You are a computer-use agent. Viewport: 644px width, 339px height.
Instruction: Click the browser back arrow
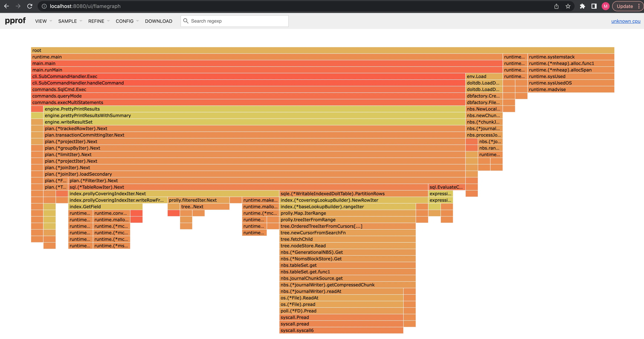(7, 6)
